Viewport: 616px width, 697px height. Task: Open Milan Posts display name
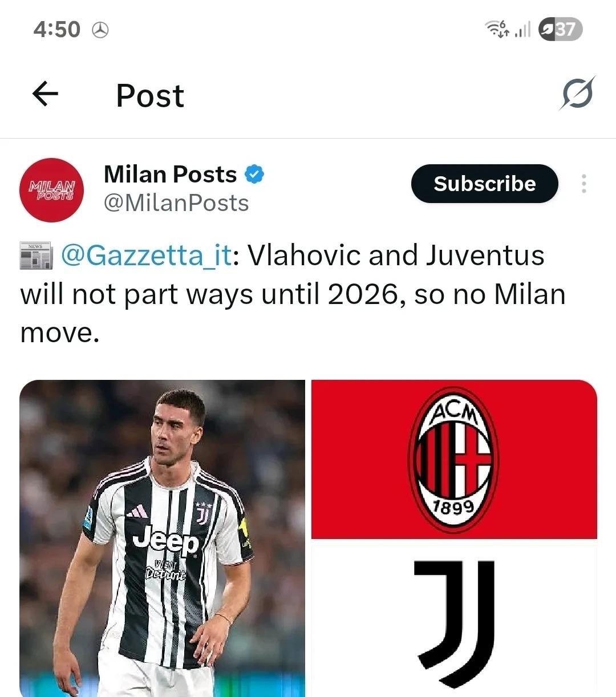170,174
